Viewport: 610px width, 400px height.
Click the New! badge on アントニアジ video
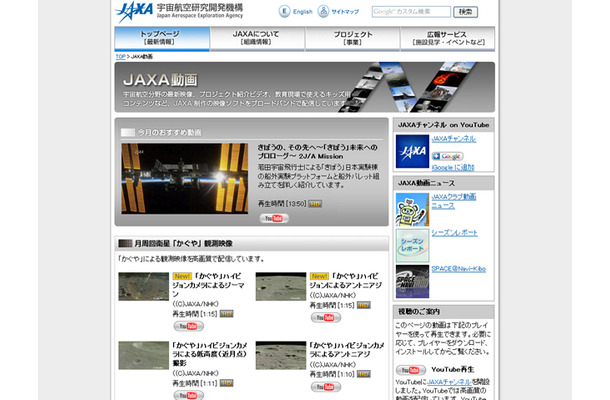[x=319, y=276]
